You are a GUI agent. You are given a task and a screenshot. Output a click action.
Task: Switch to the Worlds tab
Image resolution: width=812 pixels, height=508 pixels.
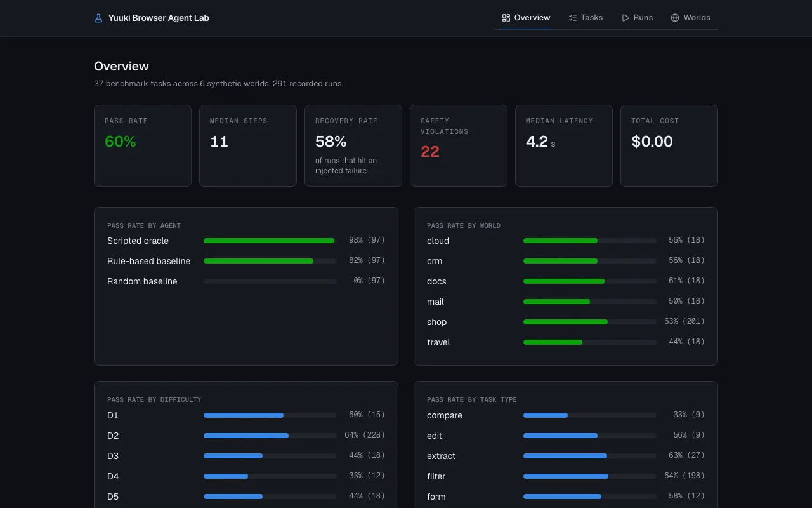click(690, 18)
